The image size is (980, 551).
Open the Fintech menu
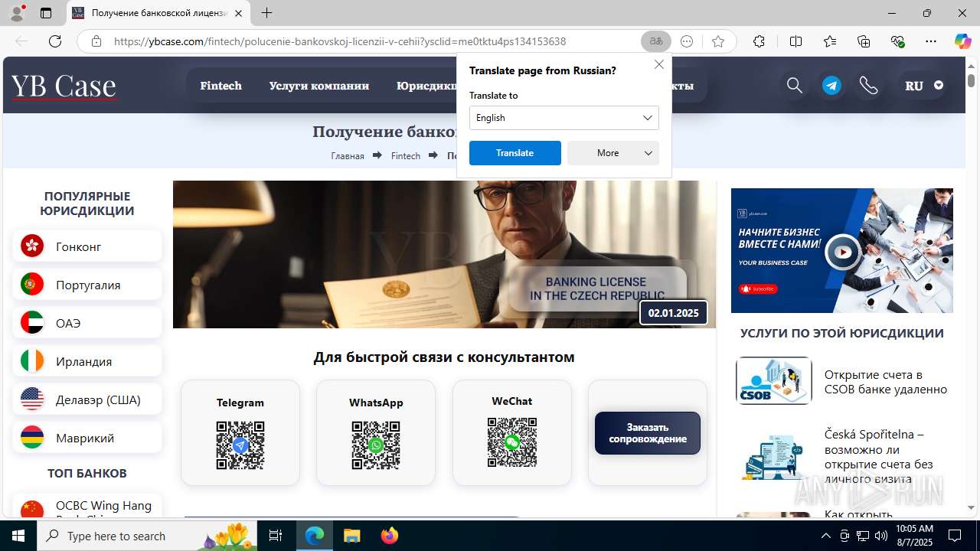[x=220, y=86]
